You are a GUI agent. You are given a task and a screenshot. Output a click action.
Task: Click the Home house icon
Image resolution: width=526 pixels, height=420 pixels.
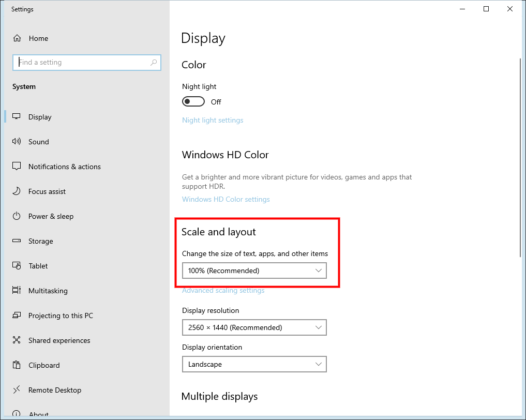point(17,38)
